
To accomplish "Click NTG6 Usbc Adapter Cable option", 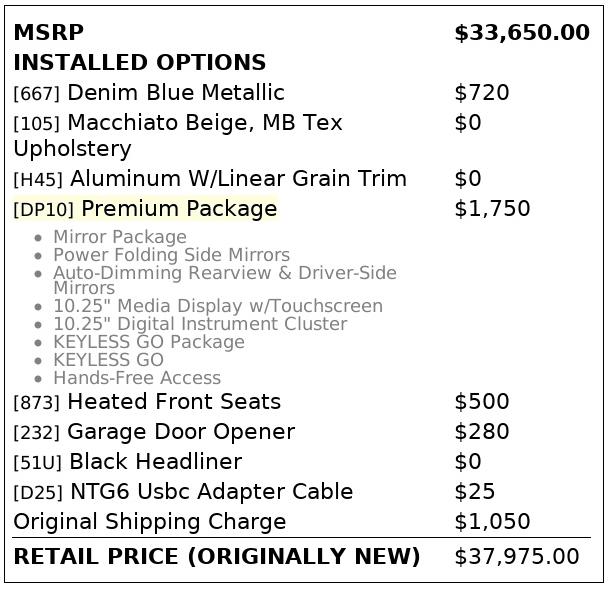I will click(x=211, y=492).
